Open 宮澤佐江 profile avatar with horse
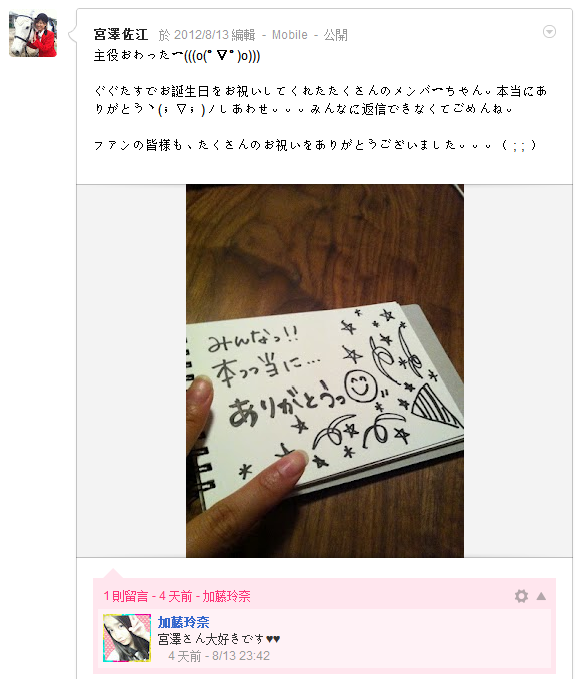582x679 pixels. [x=33, y=34]
